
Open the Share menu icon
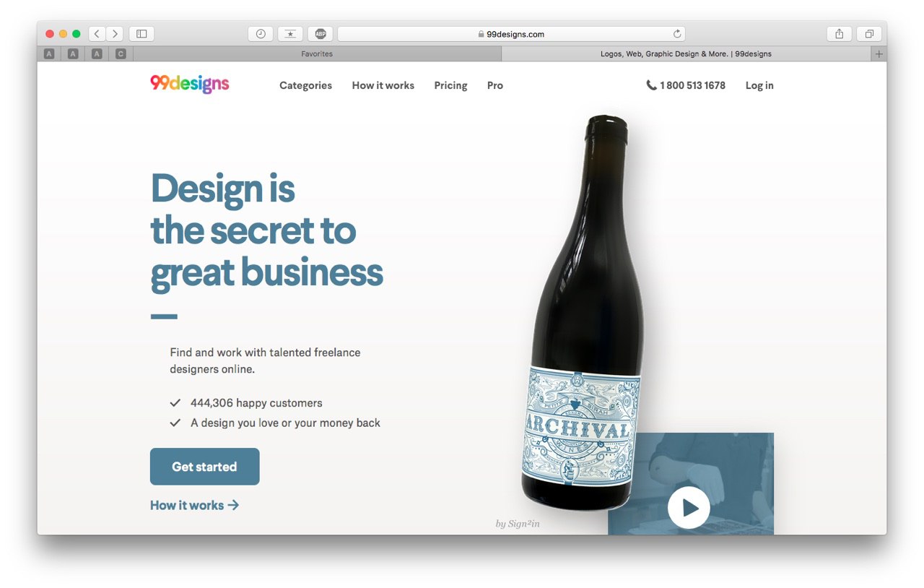[839, 34]
